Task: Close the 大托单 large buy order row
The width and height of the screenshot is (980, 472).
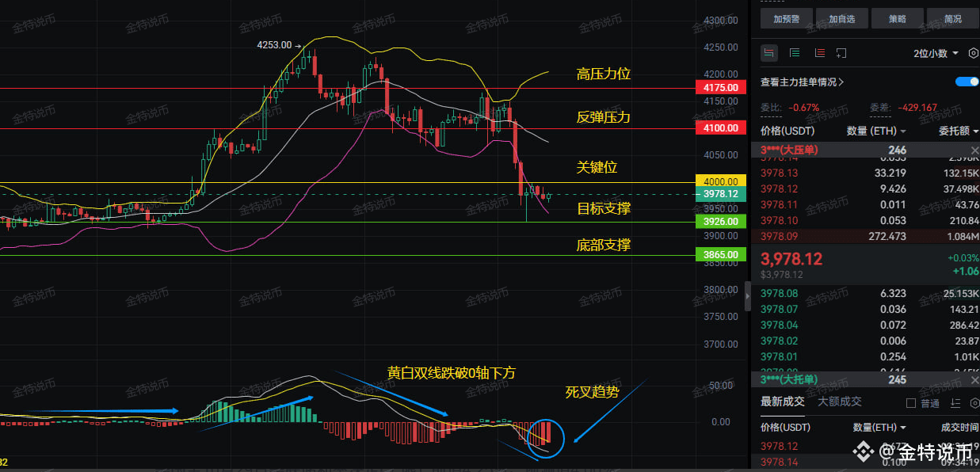Action: (974, 380)
